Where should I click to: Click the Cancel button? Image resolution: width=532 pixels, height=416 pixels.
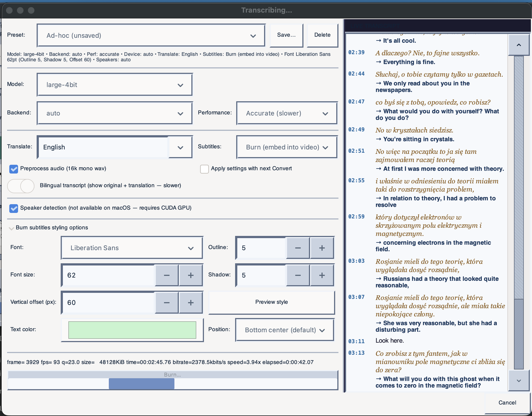pyautogui.click(x=507, y=403)
